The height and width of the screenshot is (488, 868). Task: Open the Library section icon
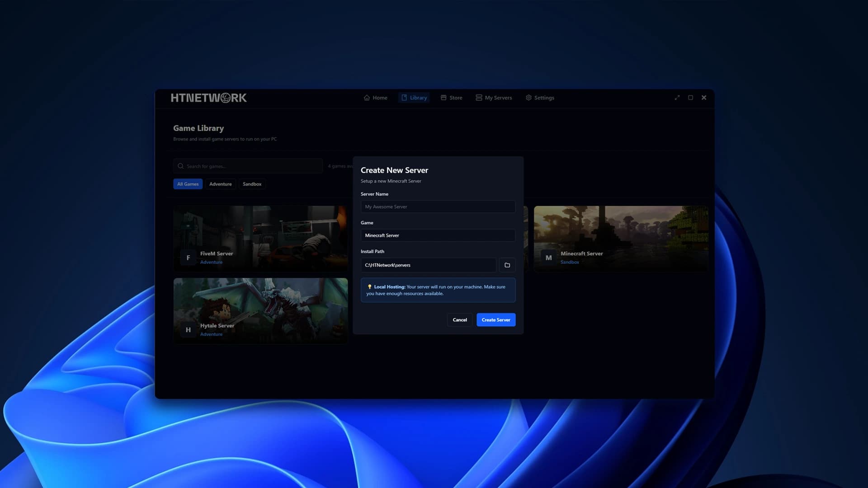(x=404, y=98)
